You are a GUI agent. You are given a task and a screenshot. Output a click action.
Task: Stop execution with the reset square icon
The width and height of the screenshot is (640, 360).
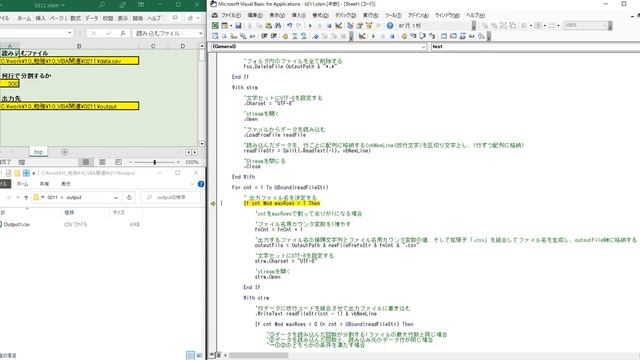(329, 26)
